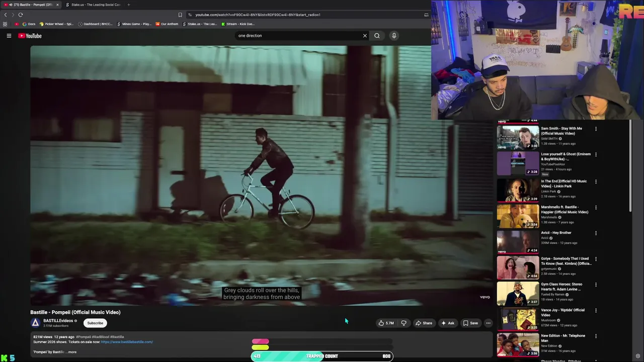The height and width of the screenshot is (362, 644).
Task: Share the Pompeii video
Action: [424, 323]
